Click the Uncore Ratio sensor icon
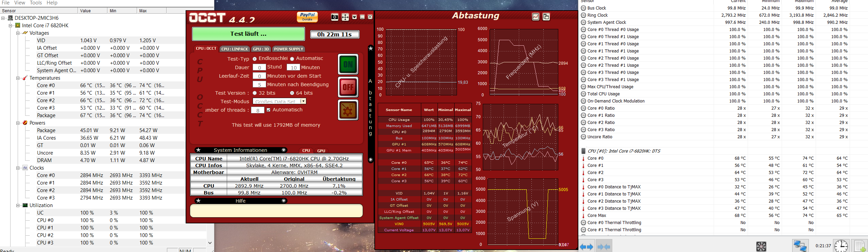Image resolution: width=868 pixels, height=252 pixels. coord(583,137)
